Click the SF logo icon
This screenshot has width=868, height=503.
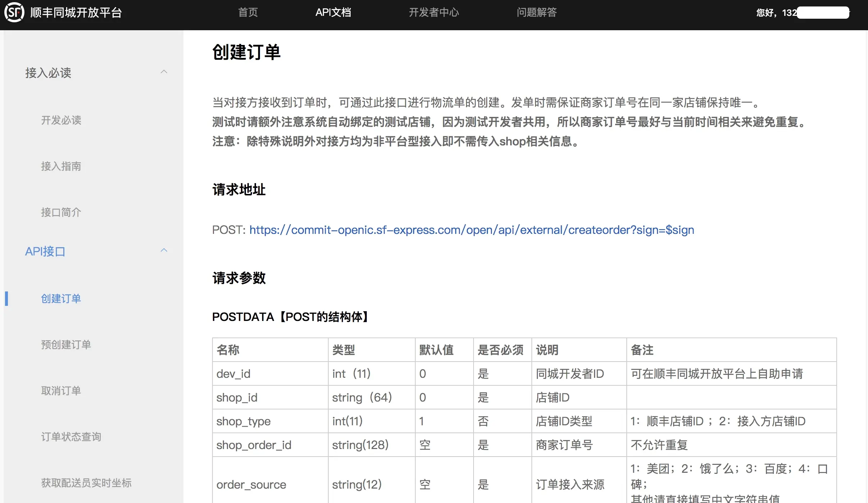(14, 12)
